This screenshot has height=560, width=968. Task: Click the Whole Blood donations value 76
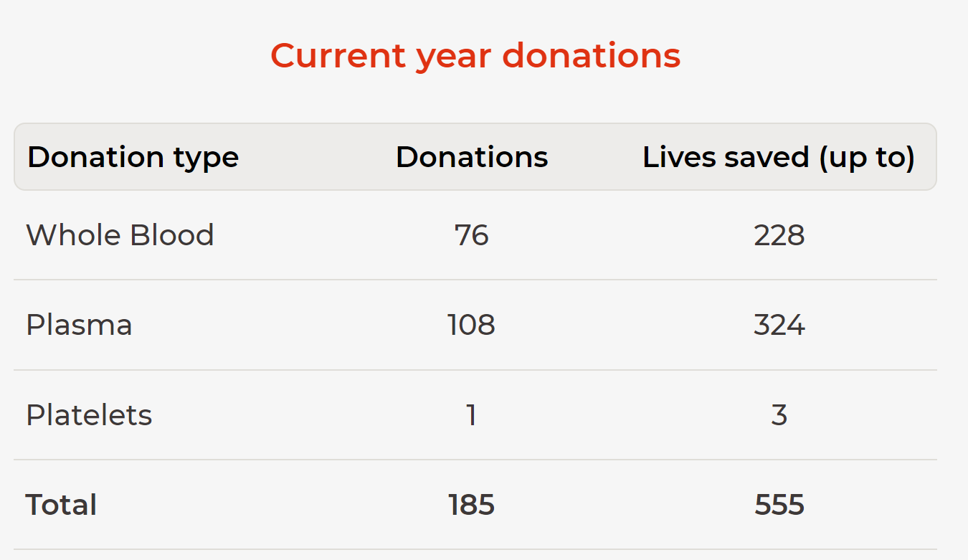(472, 235)
